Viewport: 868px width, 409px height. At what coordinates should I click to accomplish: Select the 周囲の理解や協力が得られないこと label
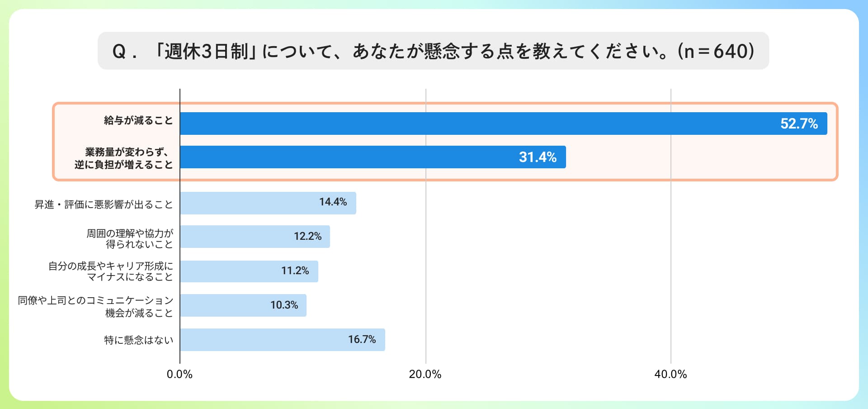(x=130, y=239)
